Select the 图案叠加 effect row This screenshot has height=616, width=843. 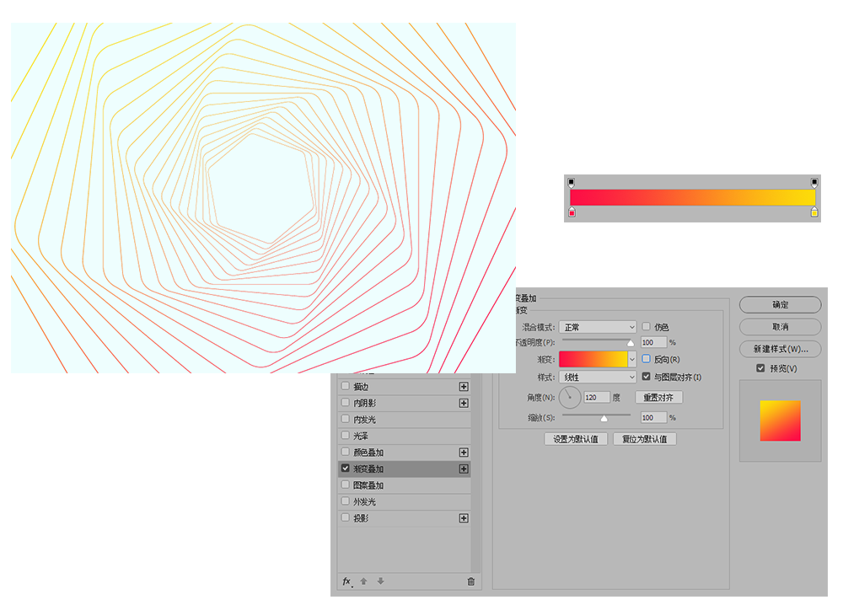[x=405, y=485]
